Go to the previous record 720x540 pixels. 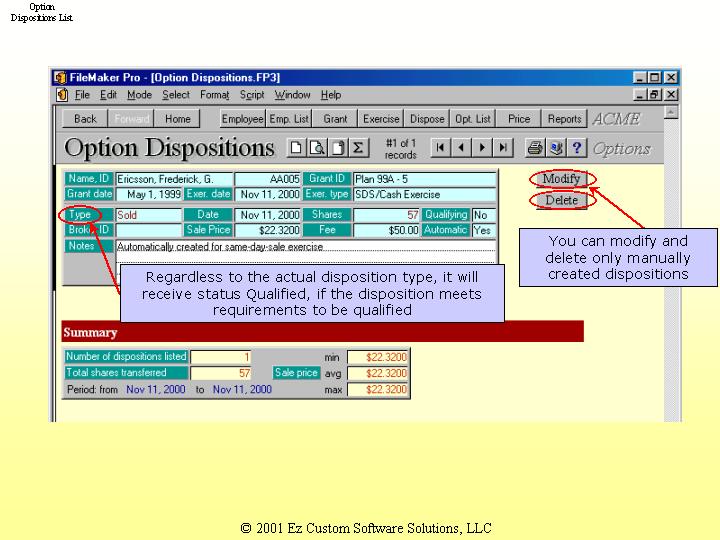(x=461, y=148)
